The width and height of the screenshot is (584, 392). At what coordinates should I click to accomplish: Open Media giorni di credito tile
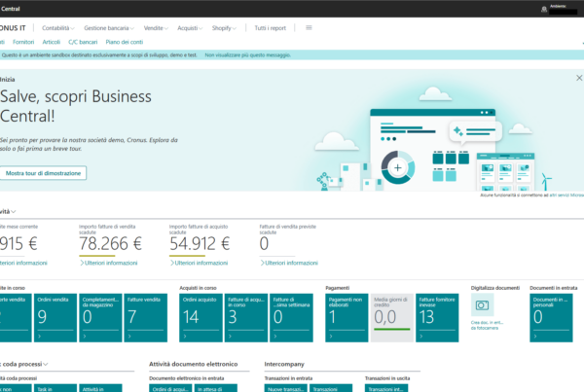[392, 317]
